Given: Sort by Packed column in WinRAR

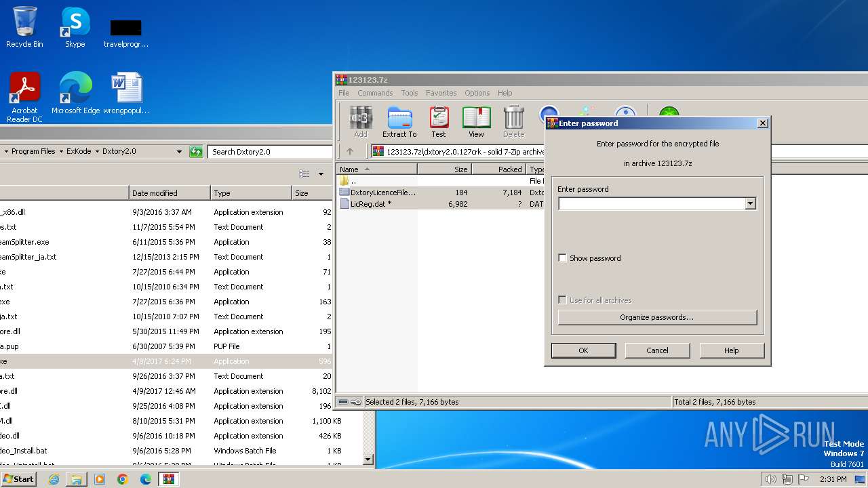Looking at the screenshot, I should click(498, 169).
